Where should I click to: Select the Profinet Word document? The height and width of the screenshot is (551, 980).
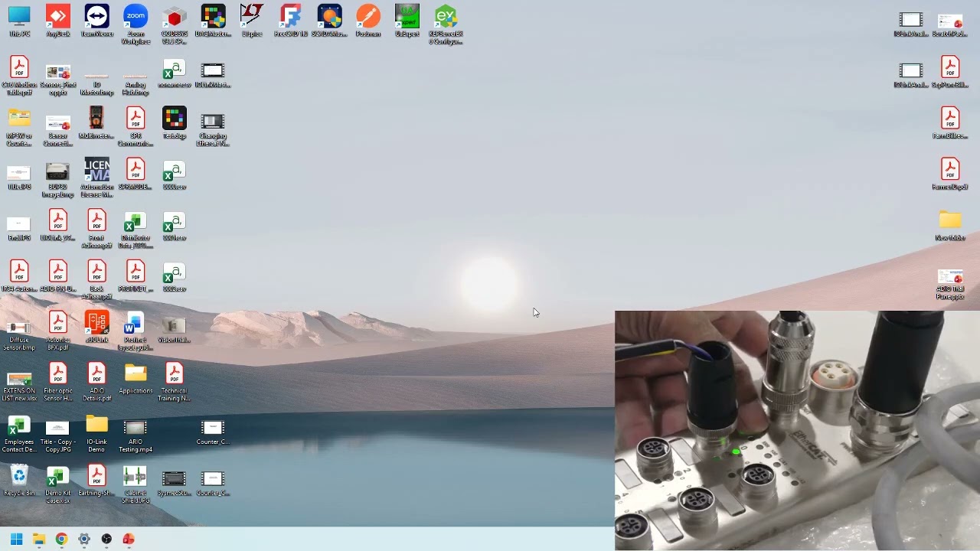coord(136,331)
